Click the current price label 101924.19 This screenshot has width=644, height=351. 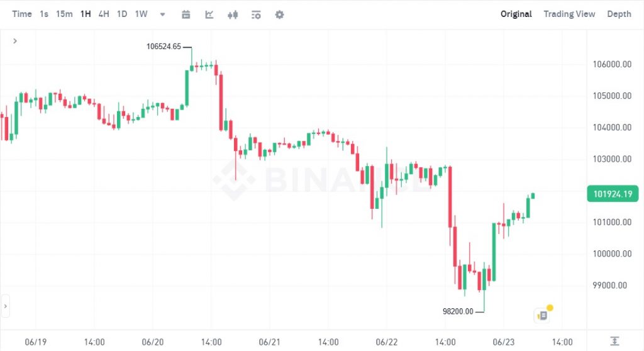(x=612, y=194)
